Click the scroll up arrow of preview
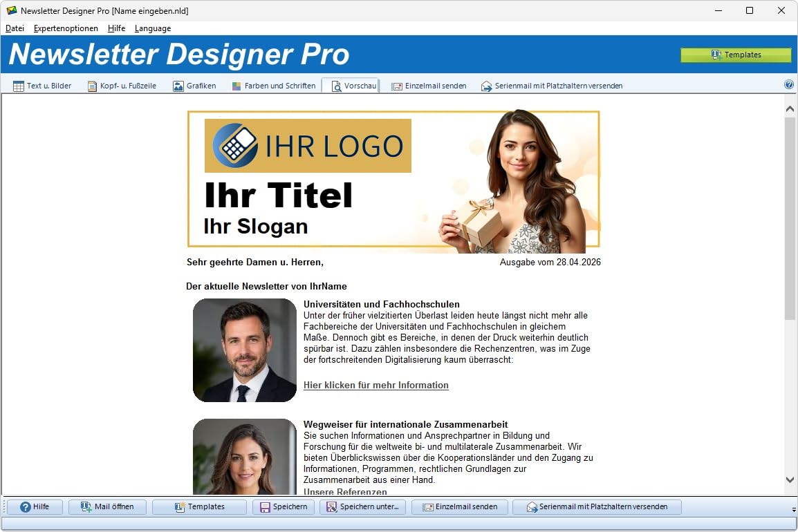The image size is (798, 532). (x=790, y=108)
